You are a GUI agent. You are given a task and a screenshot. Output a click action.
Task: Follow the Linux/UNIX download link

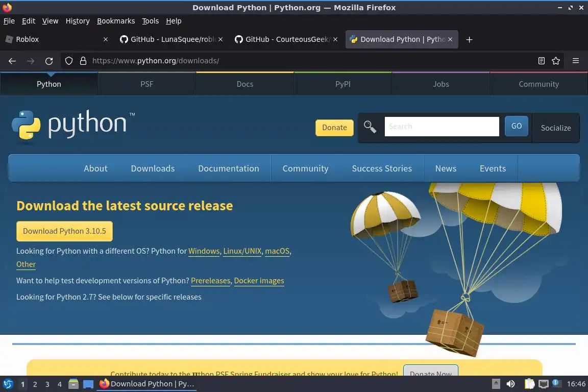coord(242,251)
